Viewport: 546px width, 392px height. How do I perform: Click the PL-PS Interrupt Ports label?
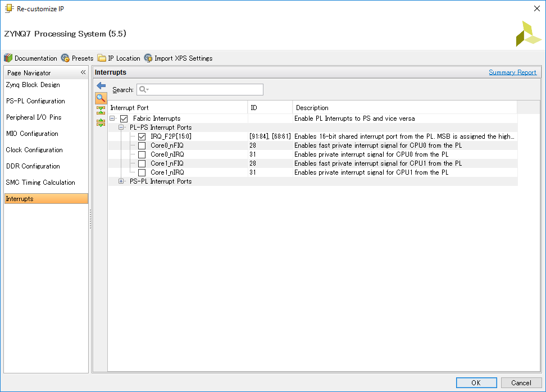tap(161, 127)
